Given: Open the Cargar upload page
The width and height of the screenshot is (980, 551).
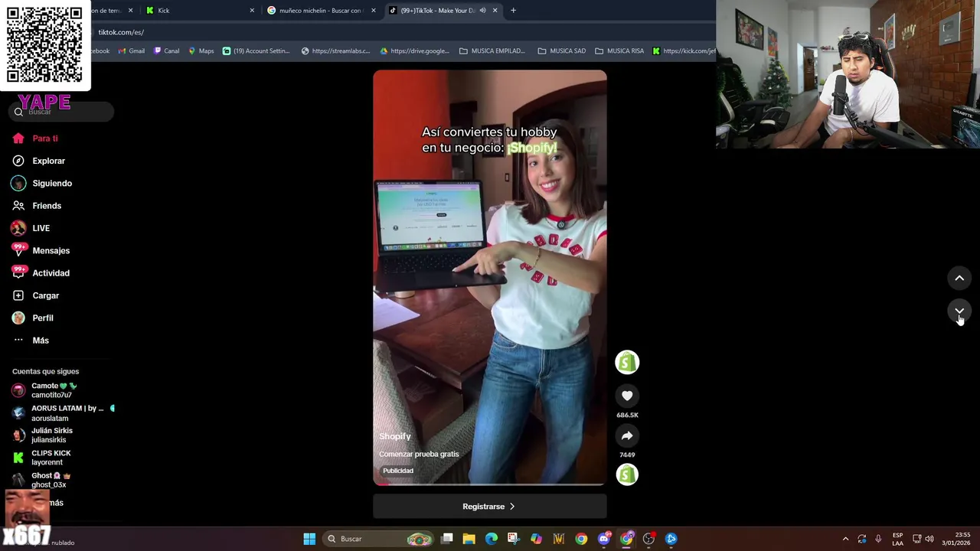Looking at the screenshot, I should 35,295.
